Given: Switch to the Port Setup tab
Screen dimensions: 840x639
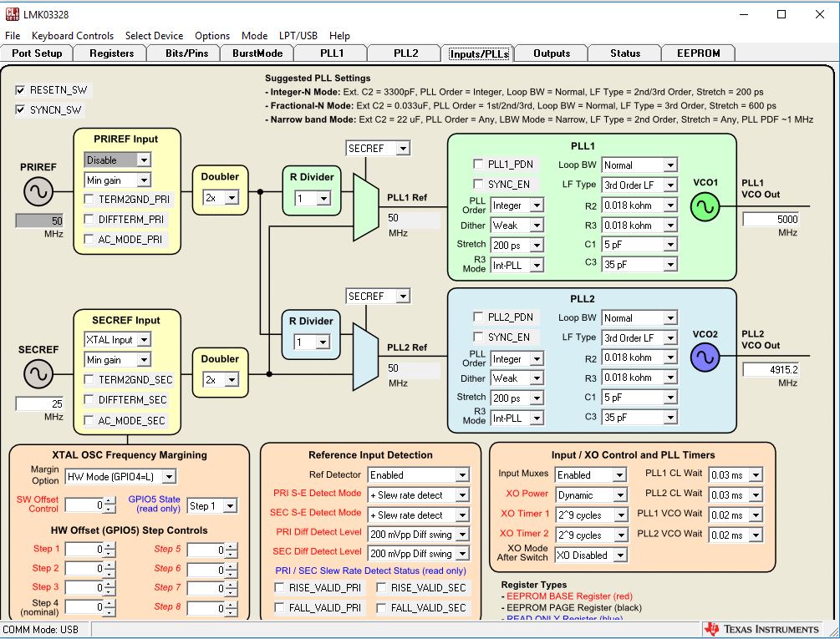Looking at the screenshot, I should click(x=37, y=53).
